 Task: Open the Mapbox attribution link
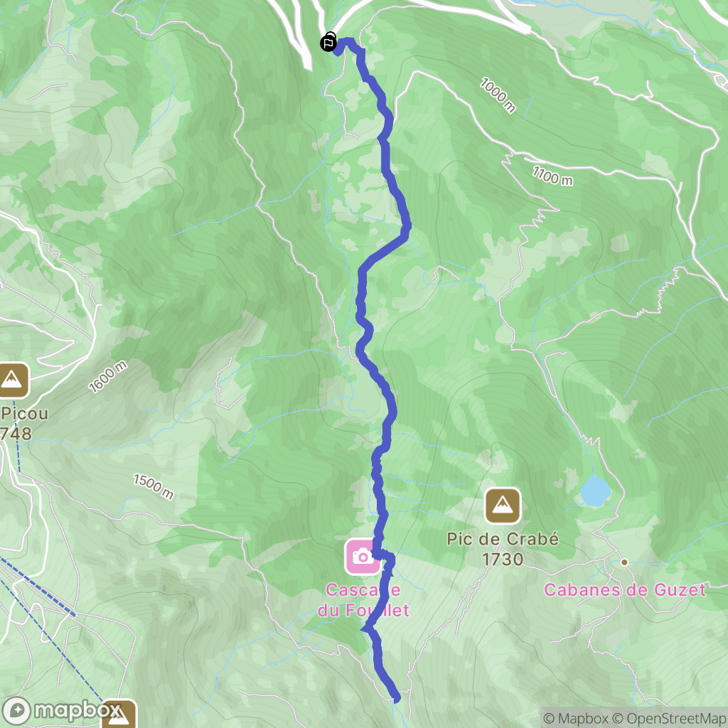tap(576, 718)
